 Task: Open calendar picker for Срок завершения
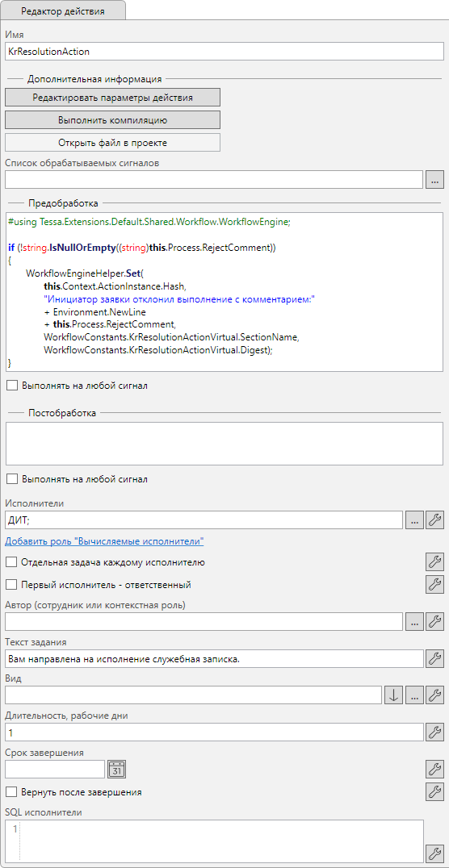(x=117, y=769)
